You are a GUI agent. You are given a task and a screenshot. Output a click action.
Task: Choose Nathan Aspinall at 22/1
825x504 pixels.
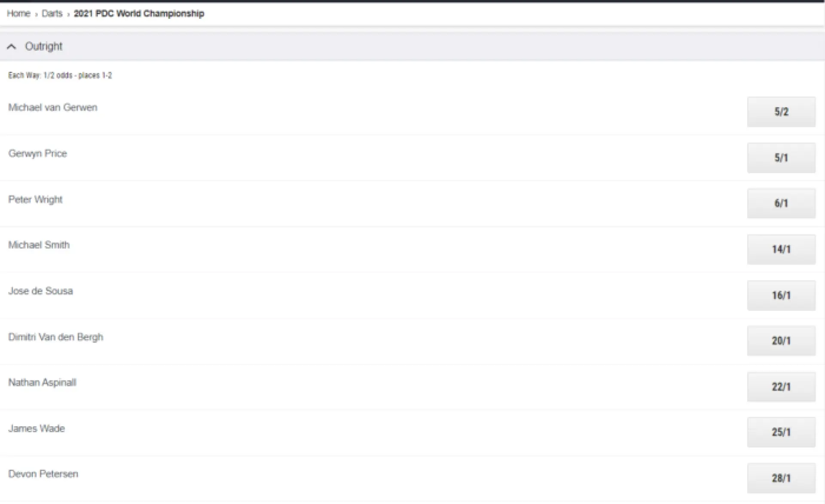(781, 387)
